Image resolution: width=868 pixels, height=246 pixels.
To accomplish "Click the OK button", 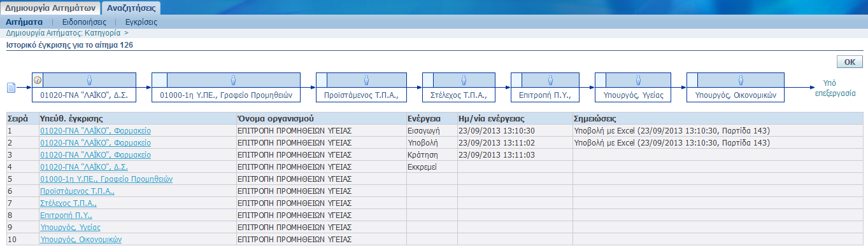I will click(850, 62).
